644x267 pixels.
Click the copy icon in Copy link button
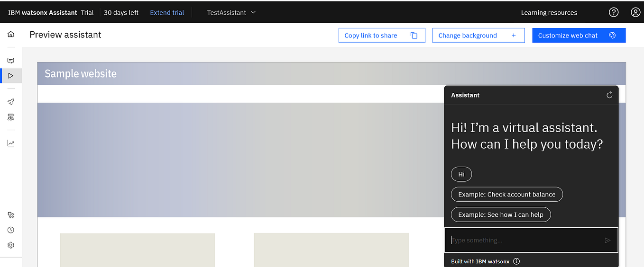414,36
